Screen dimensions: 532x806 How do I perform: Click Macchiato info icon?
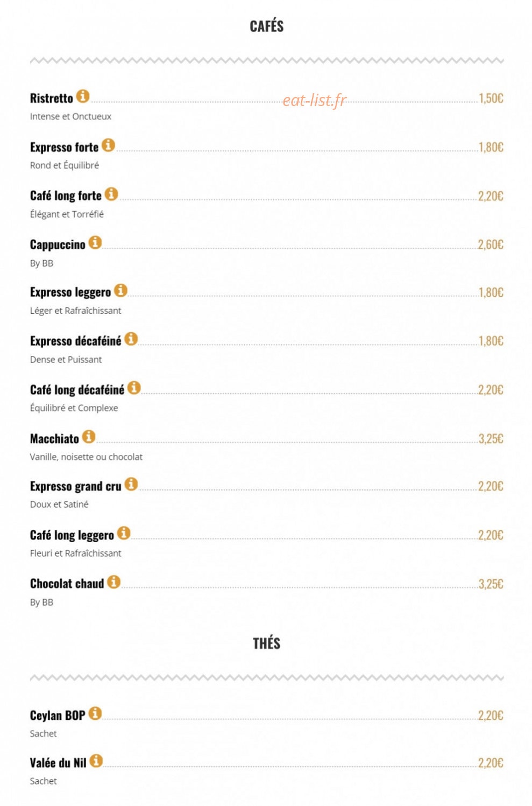[89, 437]
